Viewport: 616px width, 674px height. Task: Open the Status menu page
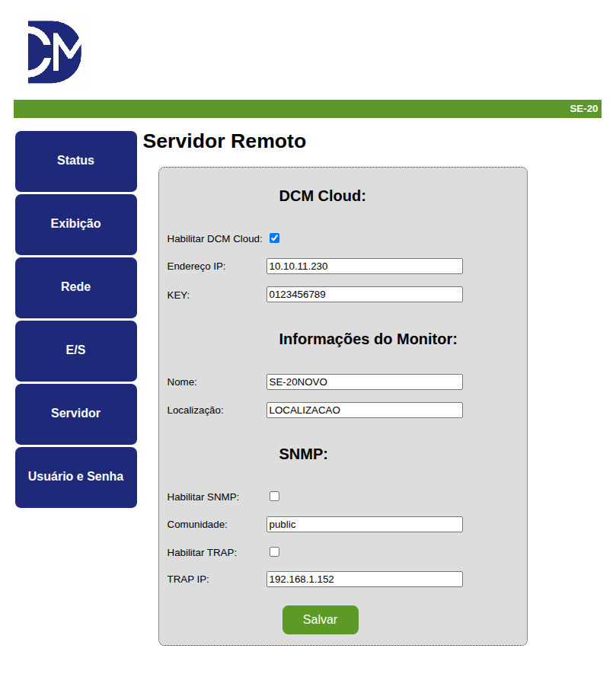[75, 161]
